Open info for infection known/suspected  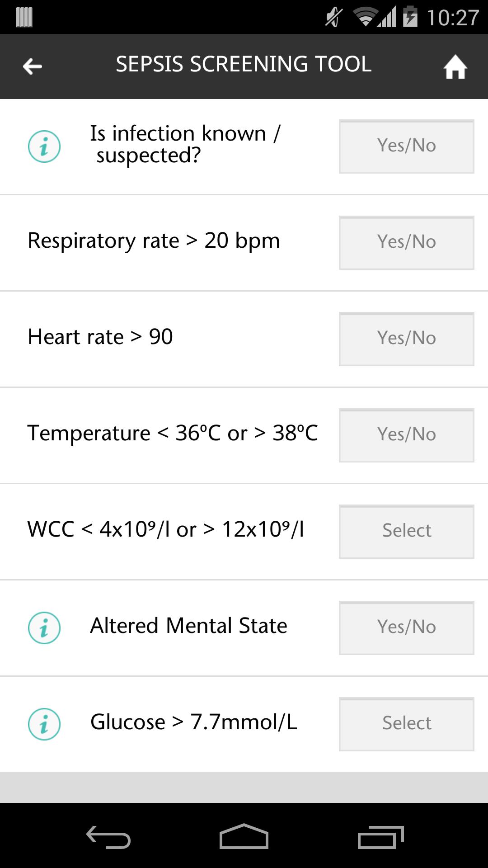tap(44, 146)
